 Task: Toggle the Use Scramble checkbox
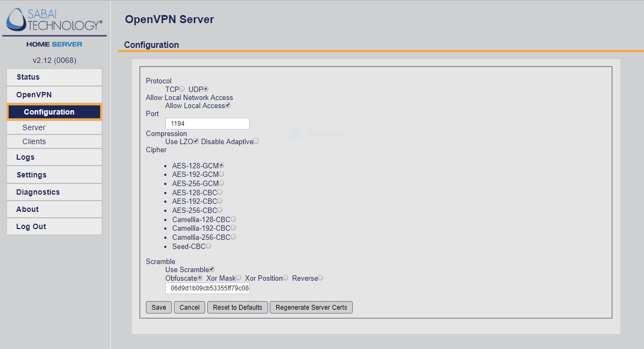[x=212, y=269]
